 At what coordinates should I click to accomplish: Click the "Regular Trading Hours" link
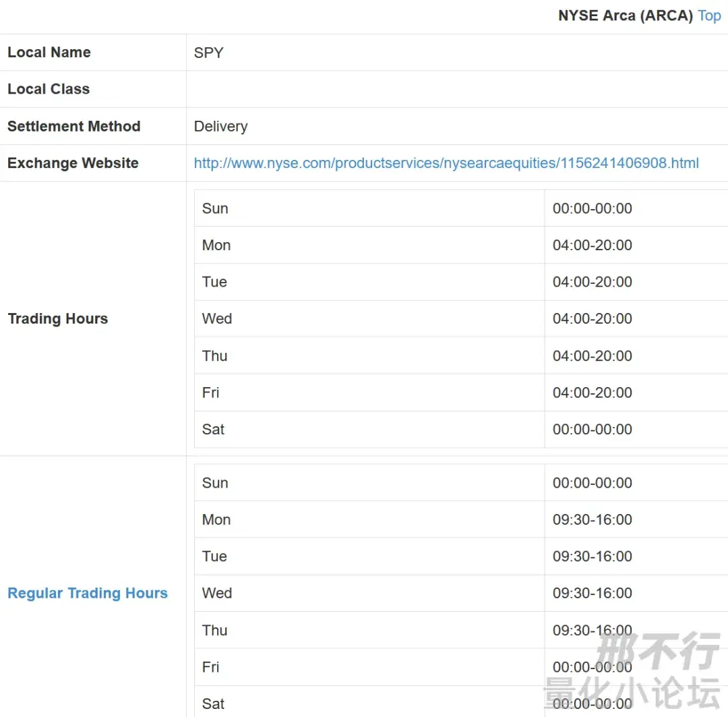point(87,593)
